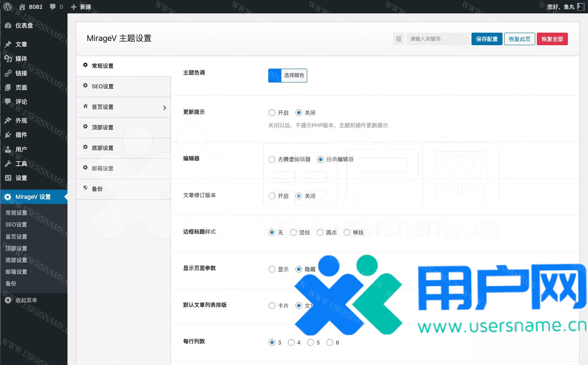
Task: Click the 媒体 media icon in sidebar
Action: click(8, 59)
